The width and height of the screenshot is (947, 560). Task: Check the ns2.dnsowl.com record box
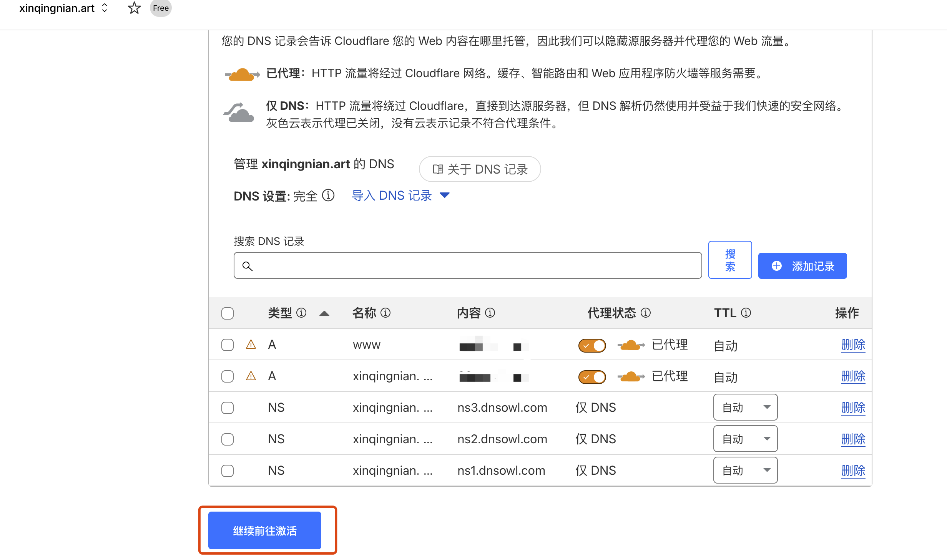[228, 439]
